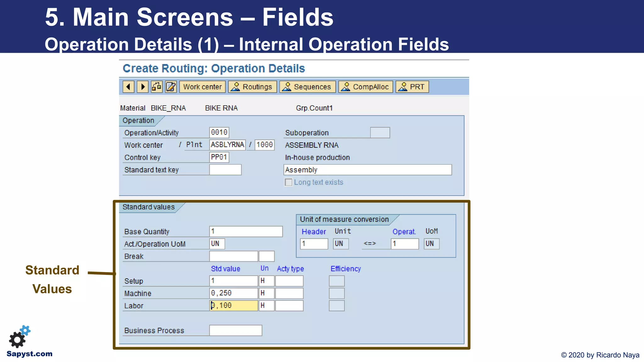Select the Business Process field
Image resolution: width=644 pixels, height=362 pixels.
[236, 330]
